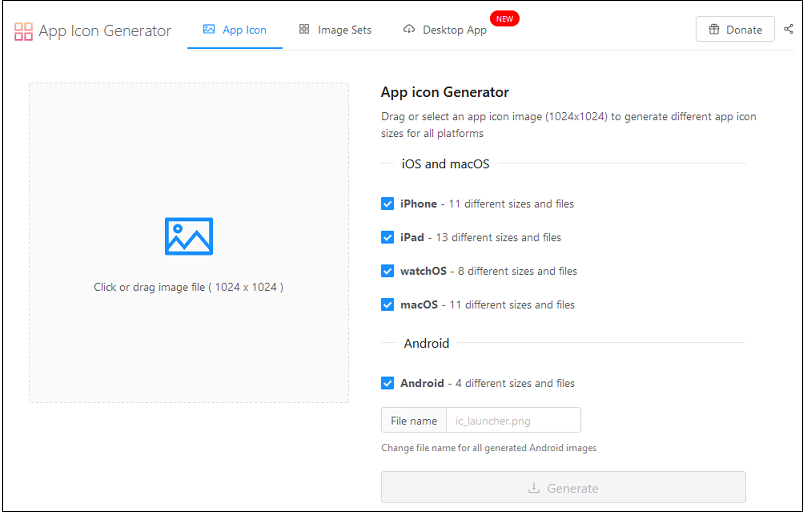Toggle the watchOS checkbox
The width and height of the screenshot is (803, 512).
pyautogui.click(x=387, y=271)
